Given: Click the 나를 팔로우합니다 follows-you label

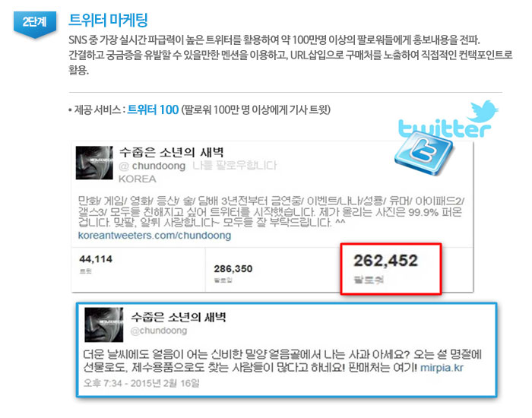Looking at the screenshot, I should tap(234, 166).
